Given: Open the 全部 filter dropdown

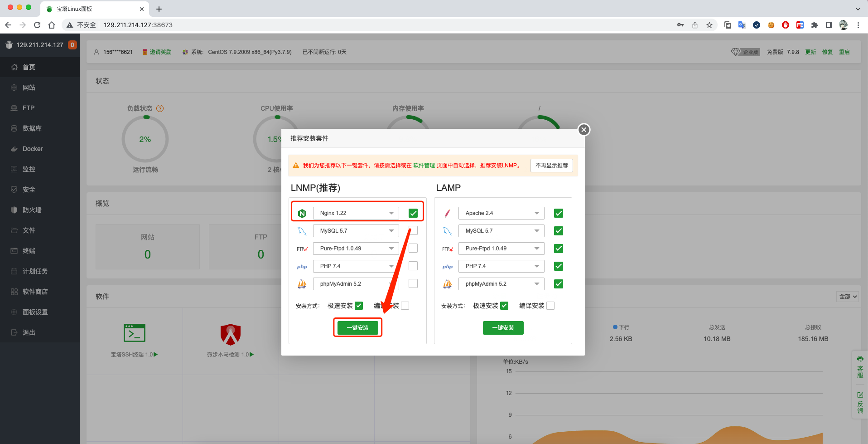Looking at the screenshot, I should coord(848,297).
